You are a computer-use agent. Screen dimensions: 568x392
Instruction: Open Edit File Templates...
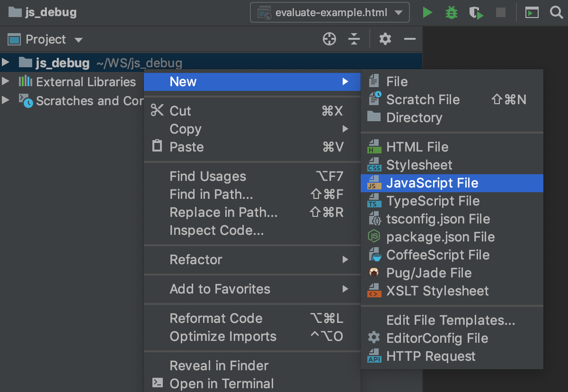coord(452,321)
